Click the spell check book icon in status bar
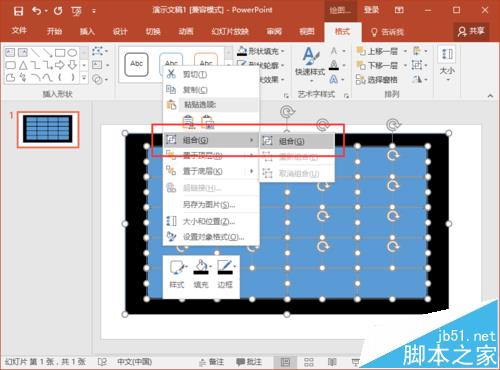Viewport: 500px width, 370px height. click(102, 362)
